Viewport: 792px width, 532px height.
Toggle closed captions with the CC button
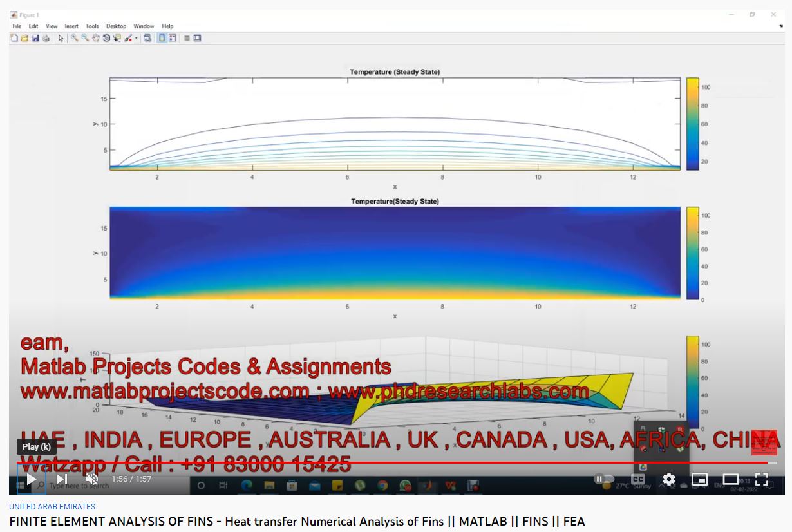tap(637, 479)
